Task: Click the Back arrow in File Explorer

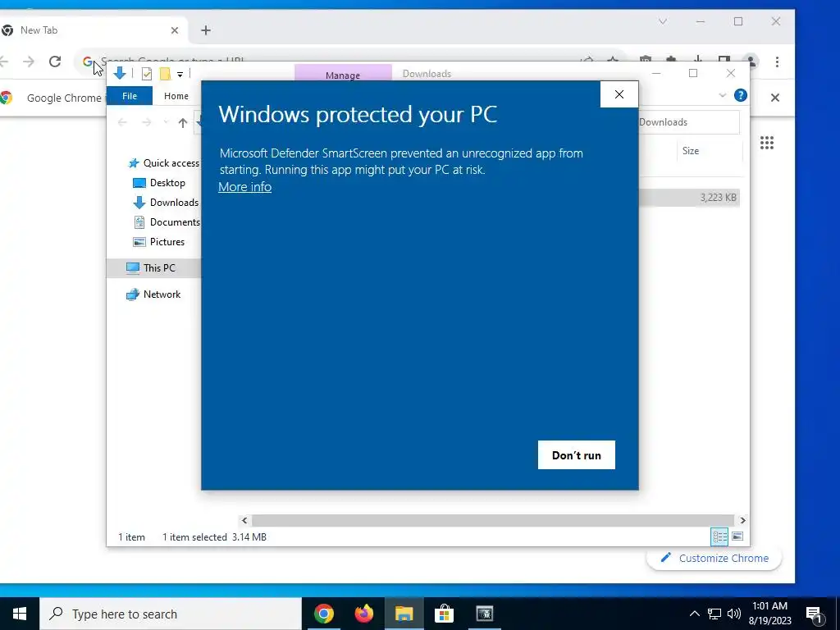Action: click(x=122, y=123)
